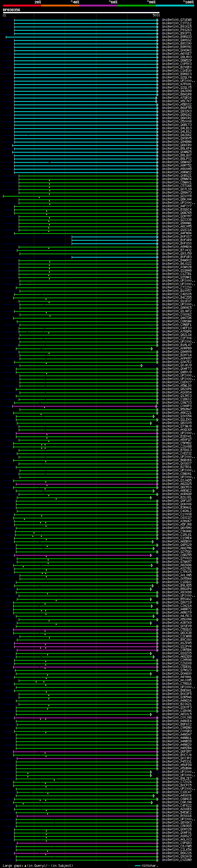Click the cyan alignment bar for UniRef100_Q71EW8
Viewport: 197px width, 868px height.
[86, 20]
